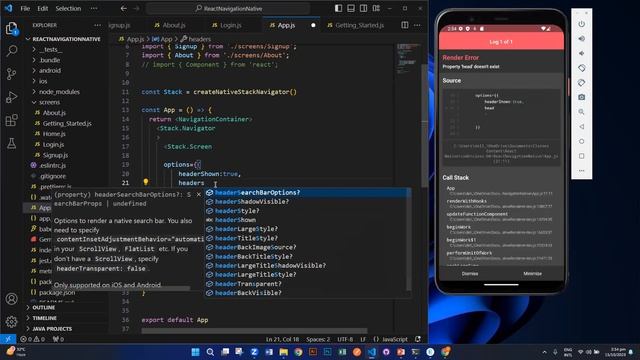
Task: Choose headerSearchBarOptions suggestion
Action: [306, 192]
